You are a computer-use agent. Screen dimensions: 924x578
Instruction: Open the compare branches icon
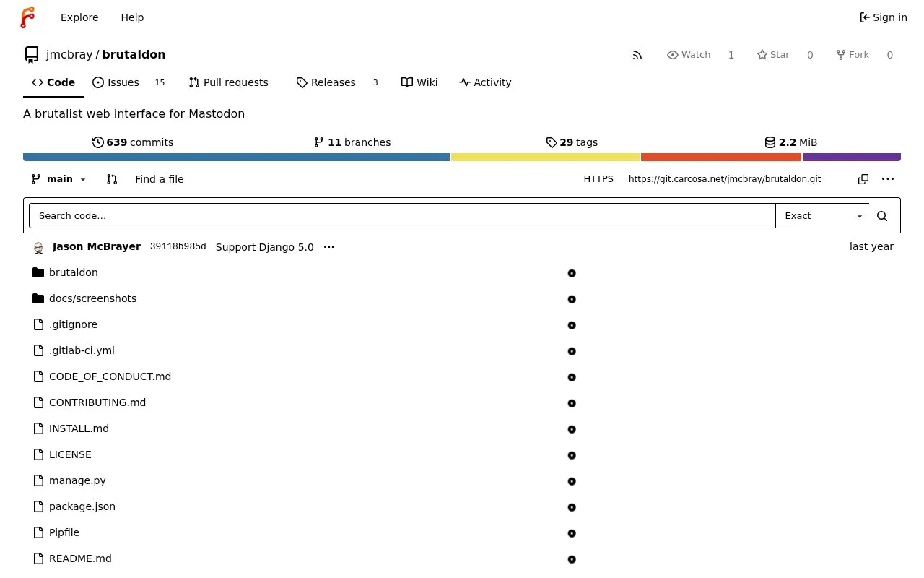(x=112, y=179)
